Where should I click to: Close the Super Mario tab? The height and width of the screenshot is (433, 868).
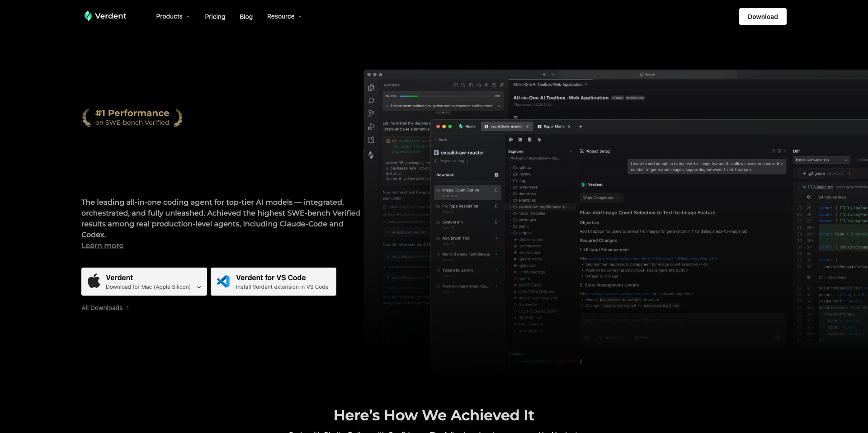click(569, 127)
